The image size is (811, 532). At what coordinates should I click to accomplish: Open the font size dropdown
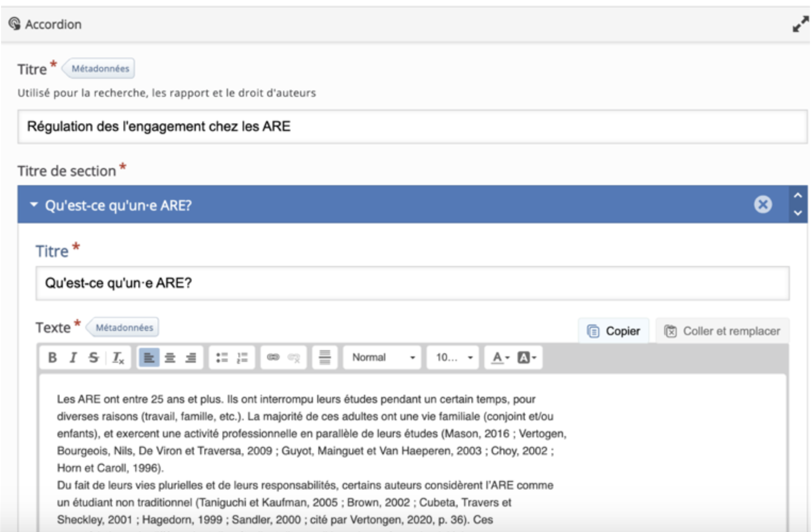point(453,358)
